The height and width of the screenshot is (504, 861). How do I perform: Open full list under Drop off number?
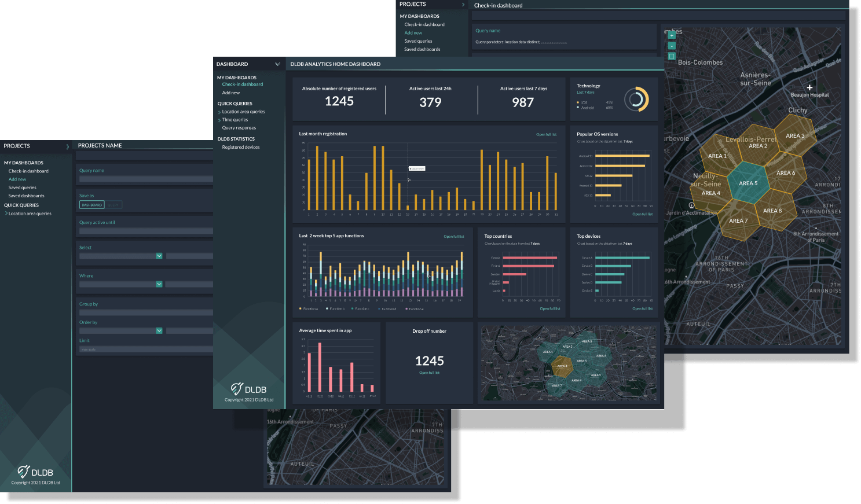[429, 373]
